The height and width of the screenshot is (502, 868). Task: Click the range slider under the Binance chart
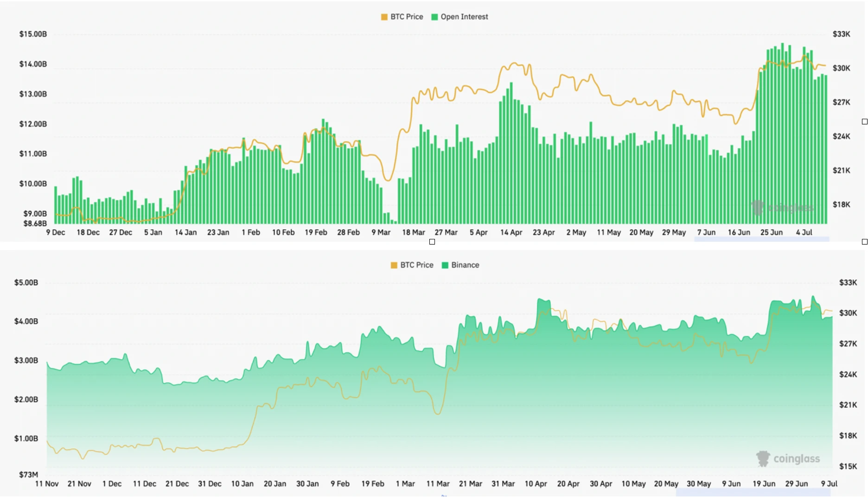753,493
